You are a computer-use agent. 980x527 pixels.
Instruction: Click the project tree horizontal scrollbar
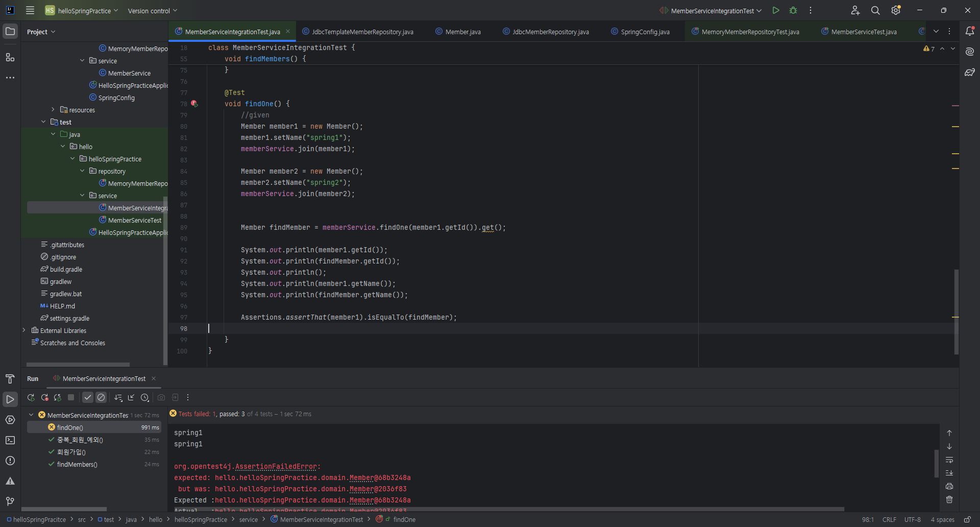(x=78, y=365)
